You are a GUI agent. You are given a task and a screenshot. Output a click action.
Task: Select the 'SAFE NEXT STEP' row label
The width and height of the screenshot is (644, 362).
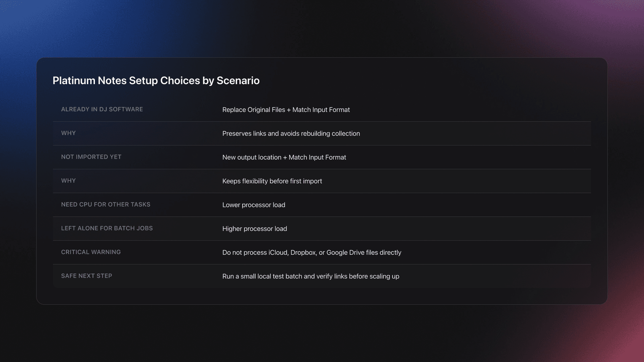click(x=87, y=276)
